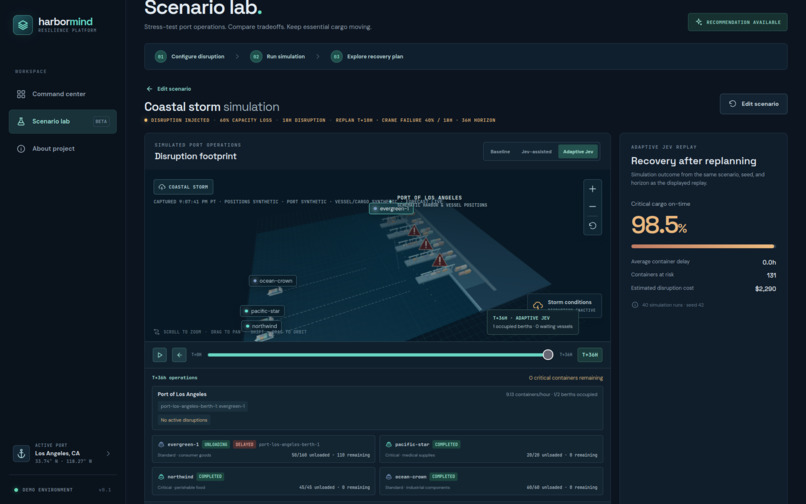
Task: Click the northwind ship icon in operations list
Action: coord(161,477)
